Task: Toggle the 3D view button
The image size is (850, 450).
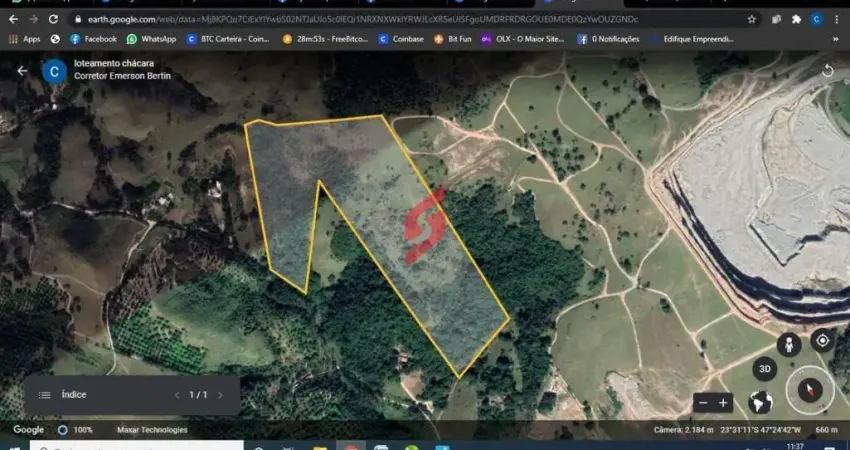Action: click(765, 368)
